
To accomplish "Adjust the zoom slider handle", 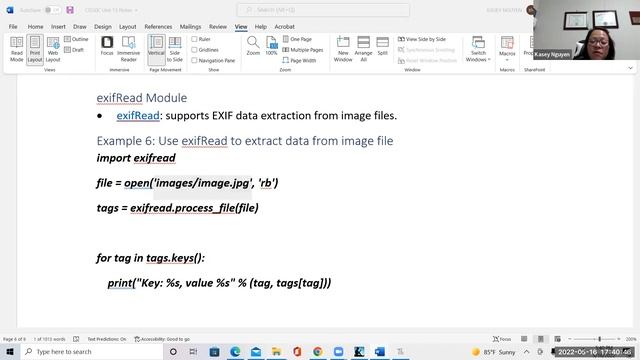I will click(600, 339).
